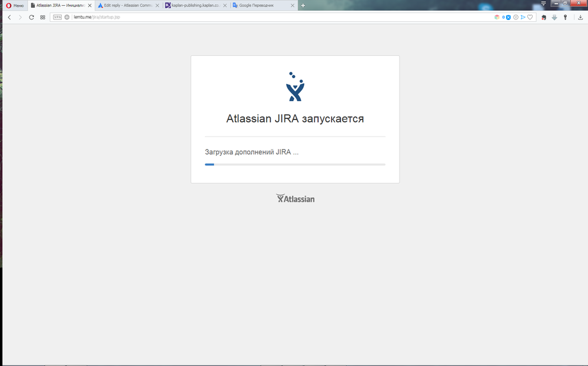Go forward to next page

20,17
